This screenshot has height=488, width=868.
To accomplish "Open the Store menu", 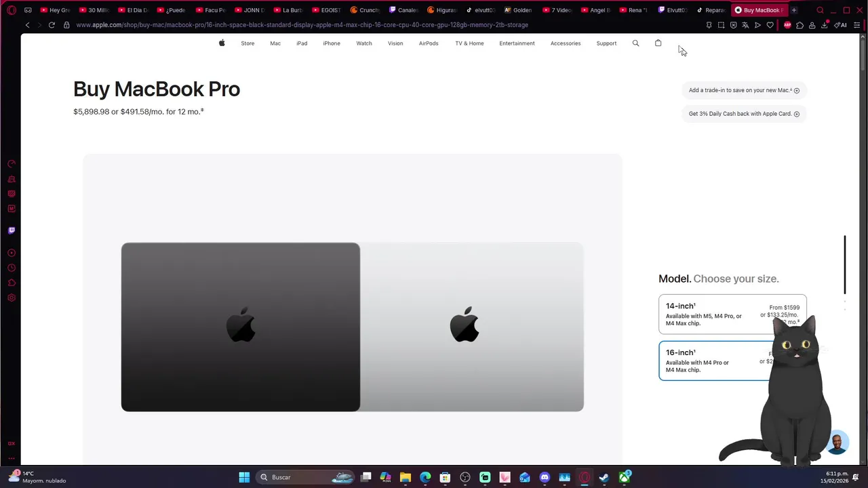I will 248,43.
